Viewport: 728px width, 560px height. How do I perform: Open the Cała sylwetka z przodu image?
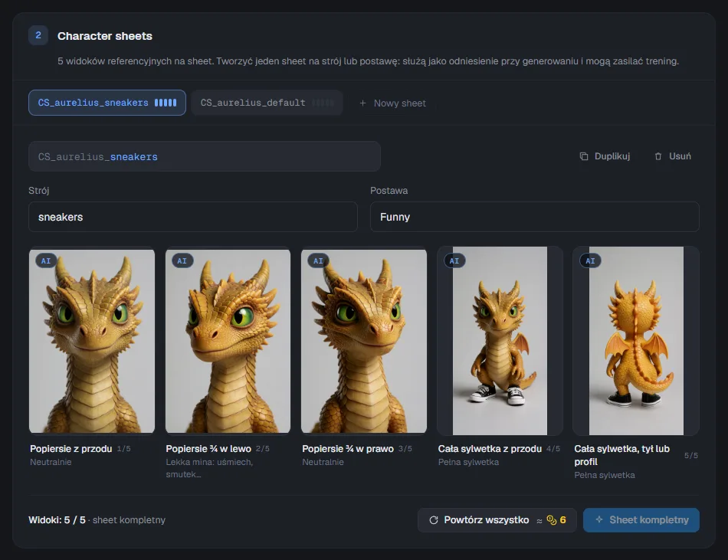coord(500,341)
